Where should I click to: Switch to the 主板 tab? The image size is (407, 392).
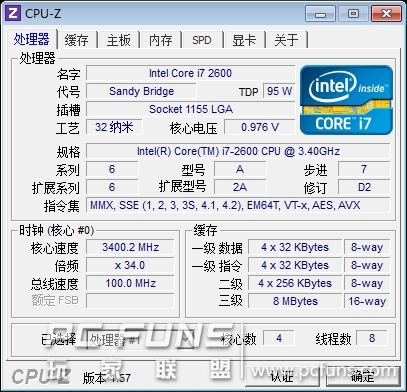coord(119,40)
